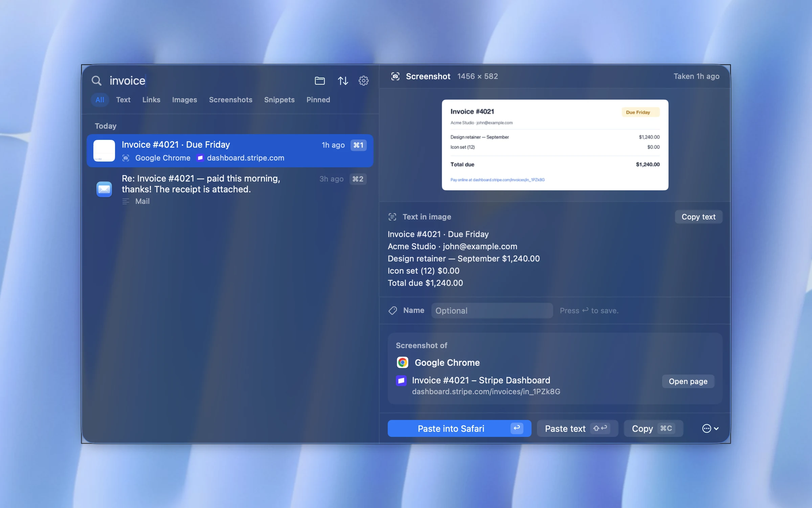Click the Acme Studio · john@example.com text line
Viewport: 812px width, 508px height.
point(452,246)
